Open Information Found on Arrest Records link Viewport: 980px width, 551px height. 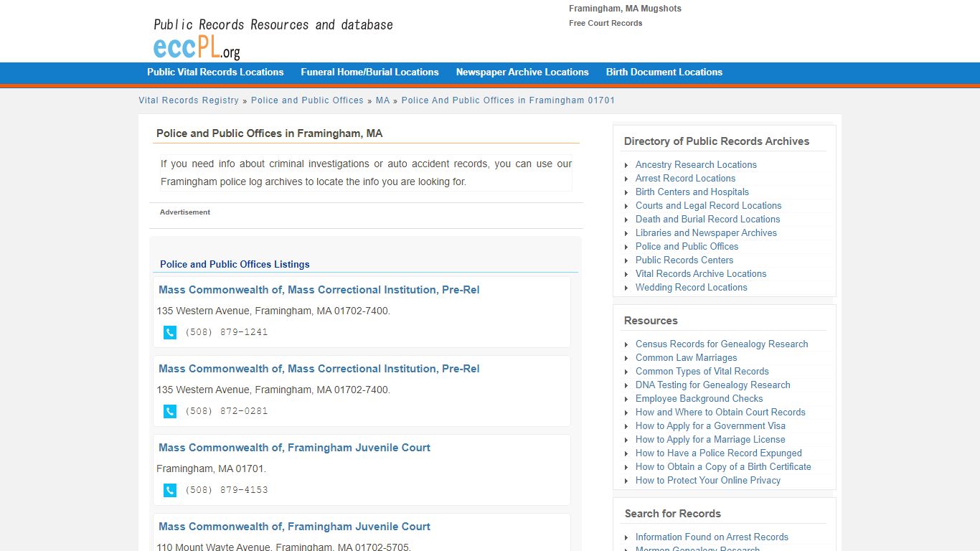[712, 537]
